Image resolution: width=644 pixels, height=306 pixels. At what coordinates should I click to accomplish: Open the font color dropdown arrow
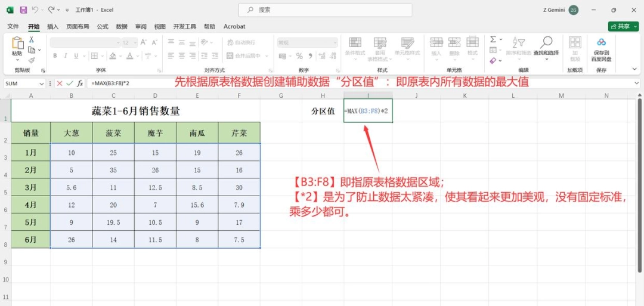137,56
